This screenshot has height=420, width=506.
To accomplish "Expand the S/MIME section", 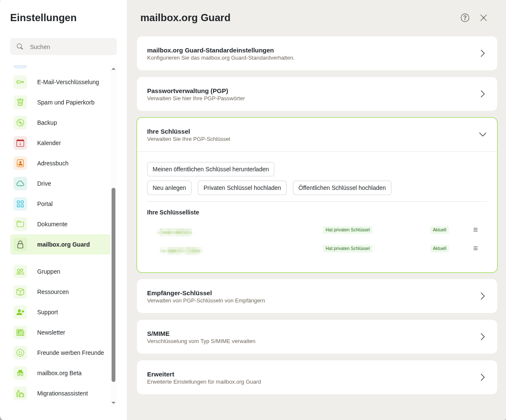I will [317, 337].
